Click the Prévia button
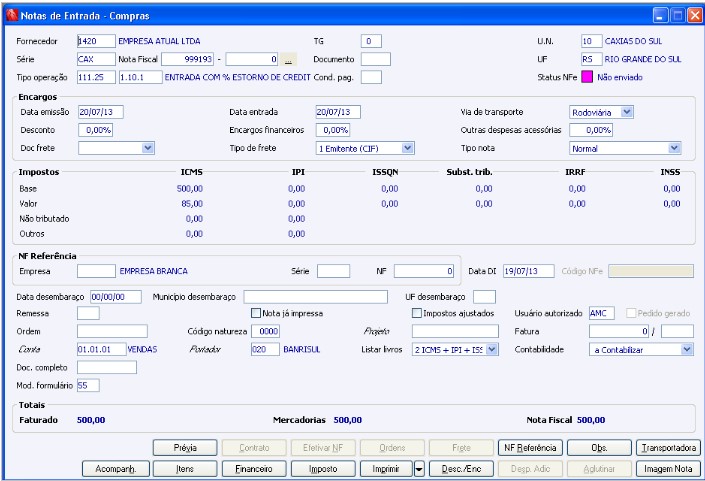This screenshot has width=705, height=481. coord(185,448)
